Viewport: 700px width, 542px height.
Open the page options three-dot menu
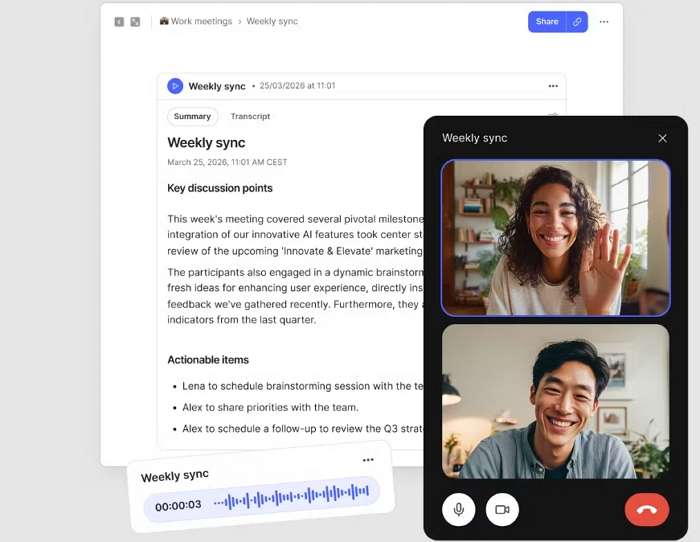(604, 21)
